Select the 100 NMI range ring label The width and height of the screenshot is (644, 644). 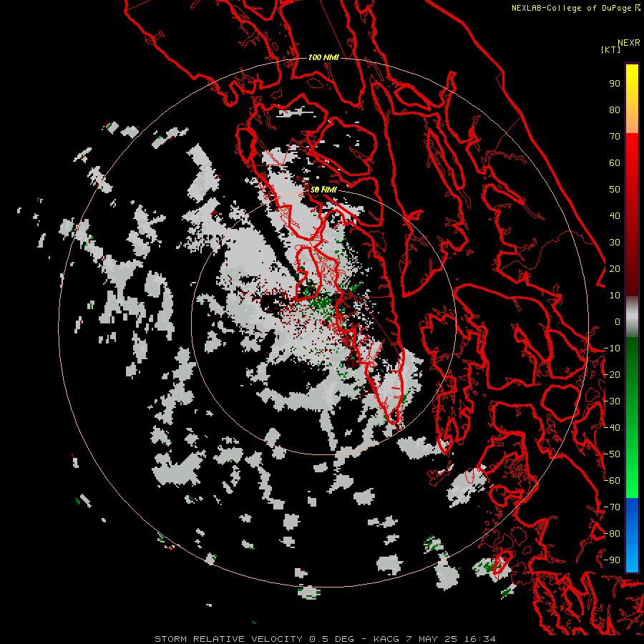(x=323, y=57)
